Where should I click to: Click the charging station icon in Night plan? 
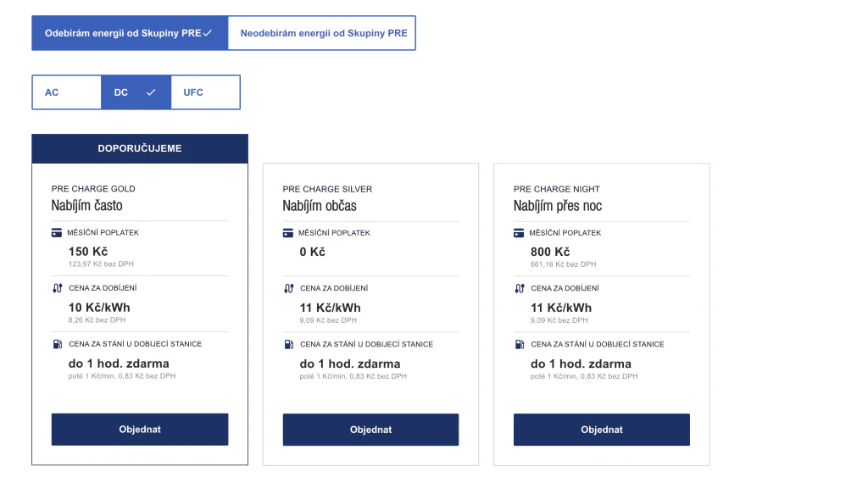pos(519,344)
